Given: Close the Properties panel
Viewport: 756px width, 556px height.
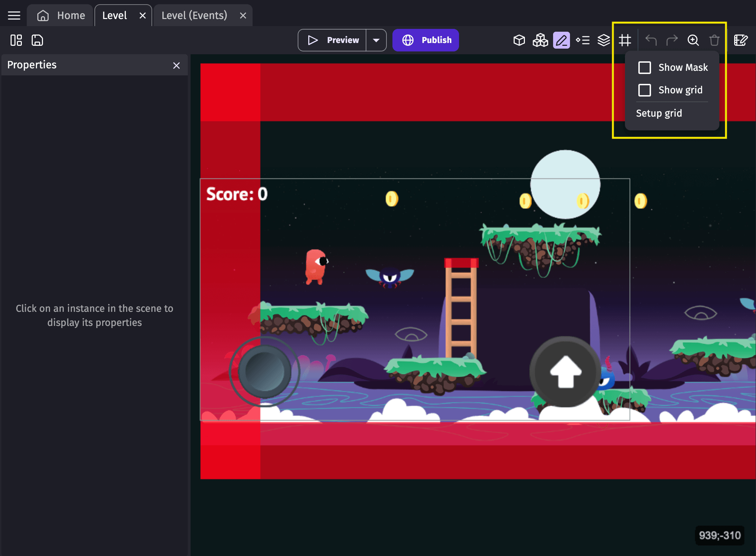Looking at the screenshot, I should pyautogui.click(x=176, y=66).
